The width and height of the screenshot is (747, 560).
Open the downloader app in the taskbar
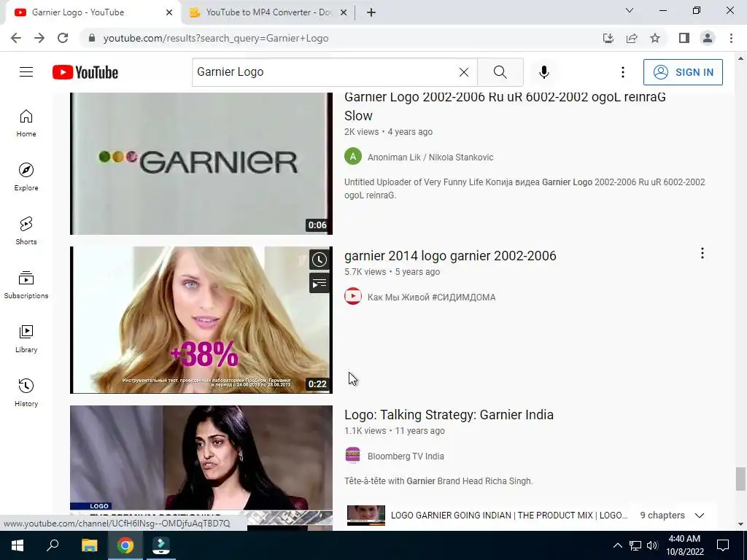click(x=161, y=545)
